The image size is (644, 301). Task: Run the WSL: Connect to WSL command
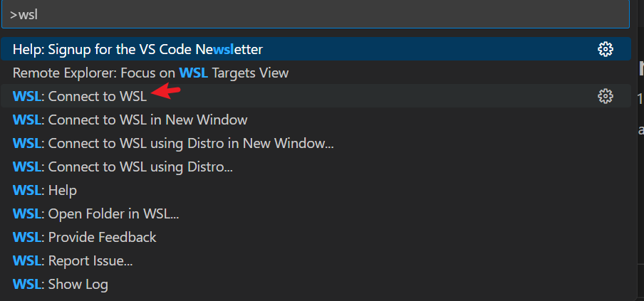click(316, 96)
